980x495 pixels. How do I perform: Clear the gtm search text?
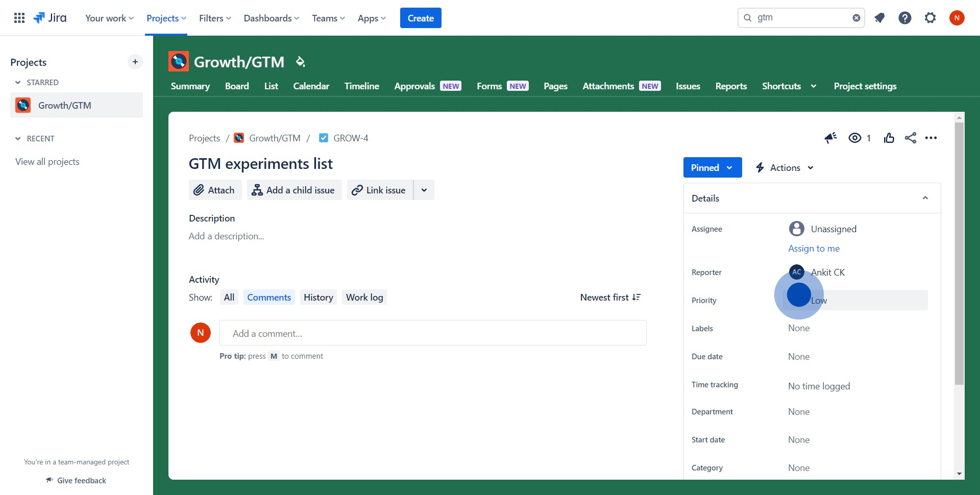[856, 18]
